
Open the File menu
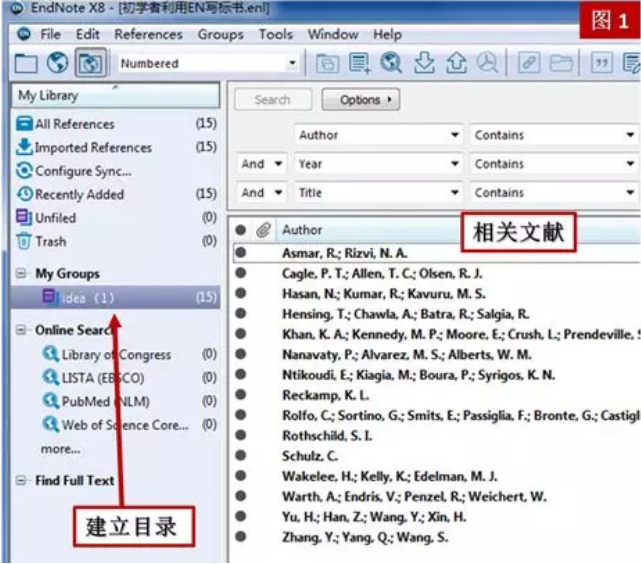pos(51,34)
